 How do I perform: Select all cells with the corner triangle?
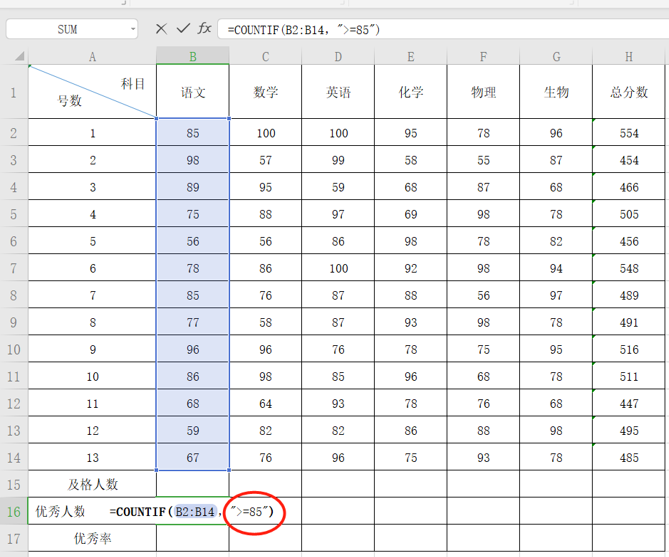[x=19, y=56]
